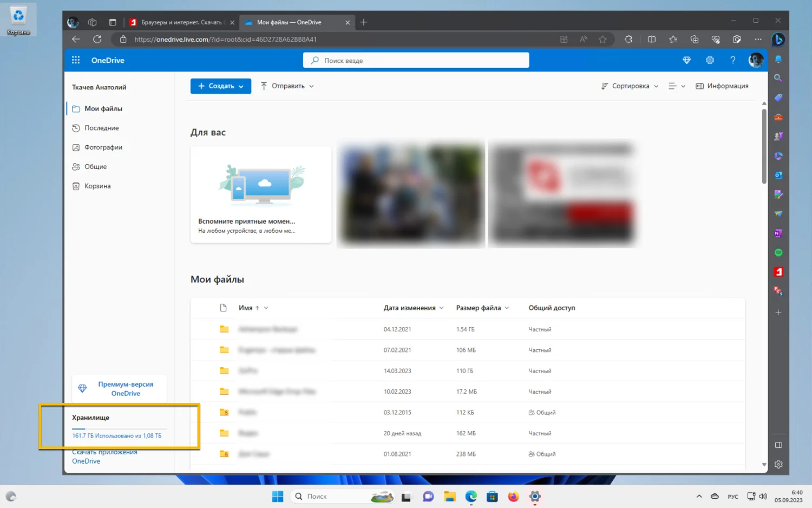812x508 pixels.
Task: Expand the Отправить upload menu
Action: (287, 86)
